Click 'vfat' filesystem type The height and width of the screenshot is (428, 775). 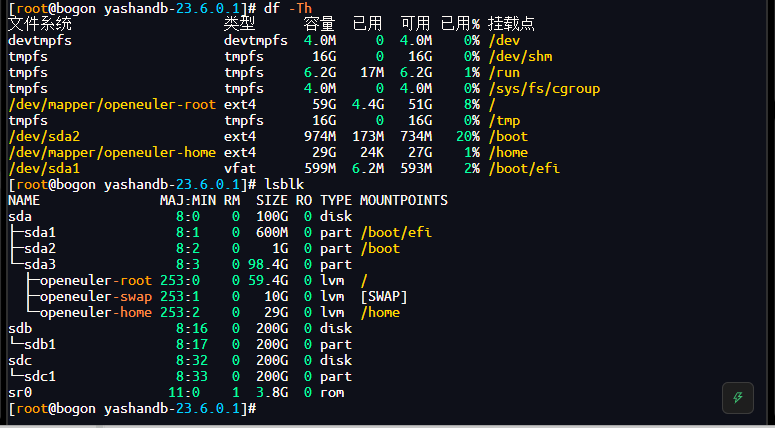pyautogui.click(x=240, y=169)
